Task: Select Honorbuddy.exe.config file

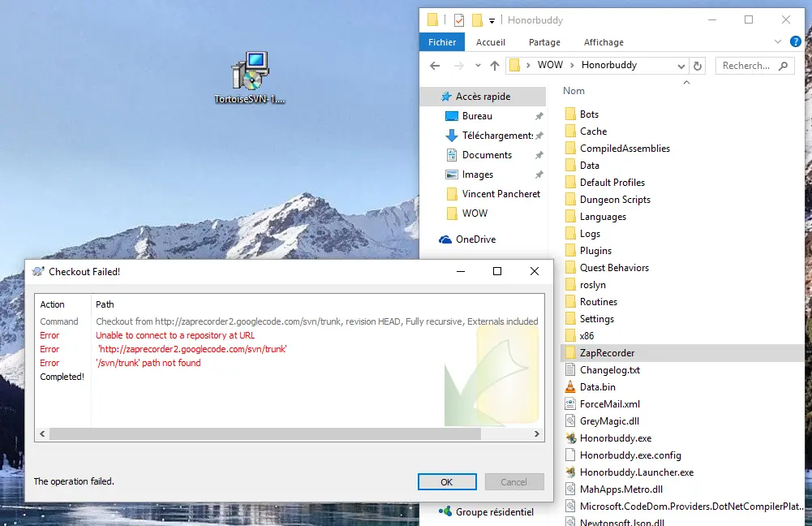Action: coord(630,455)
